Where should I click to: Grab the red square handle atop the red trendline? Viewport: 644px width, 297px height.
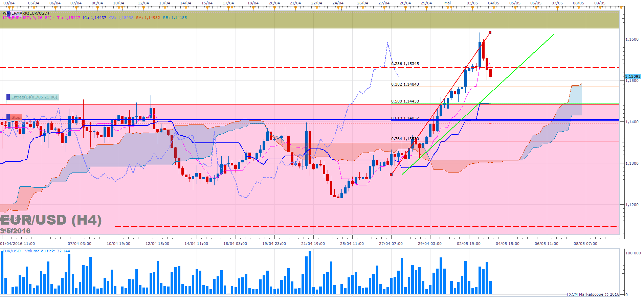[x=490, y=32]
